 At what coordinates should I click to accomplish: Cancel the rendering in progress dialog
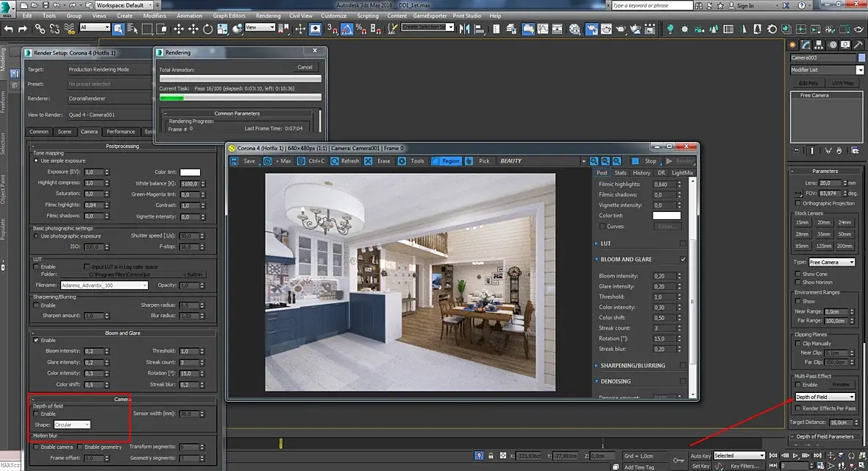(x=305, y=67)
